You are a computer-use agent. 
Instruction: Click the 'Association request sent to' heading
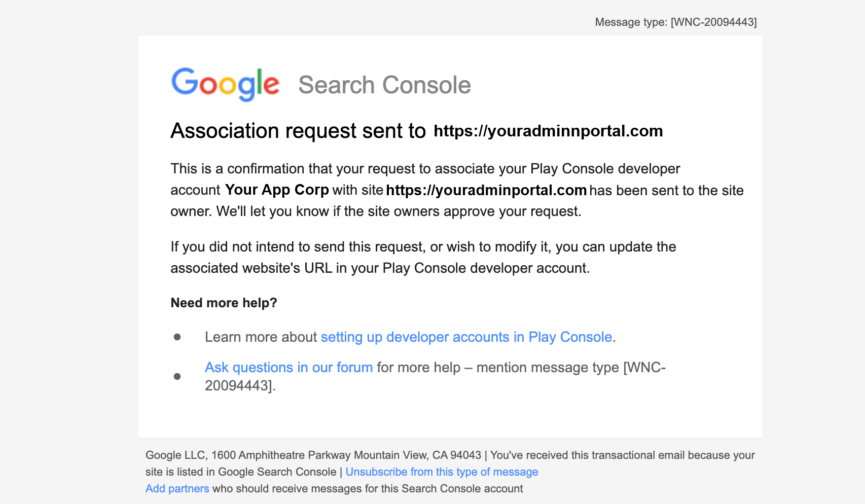pyautogui.click(x=298, y=131)
